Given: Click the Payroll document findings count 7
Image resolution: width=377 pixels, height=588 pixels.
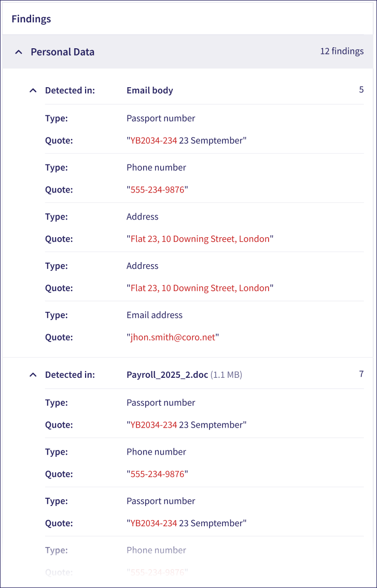Looking at the screenshot, I should [x=361, y=374].
